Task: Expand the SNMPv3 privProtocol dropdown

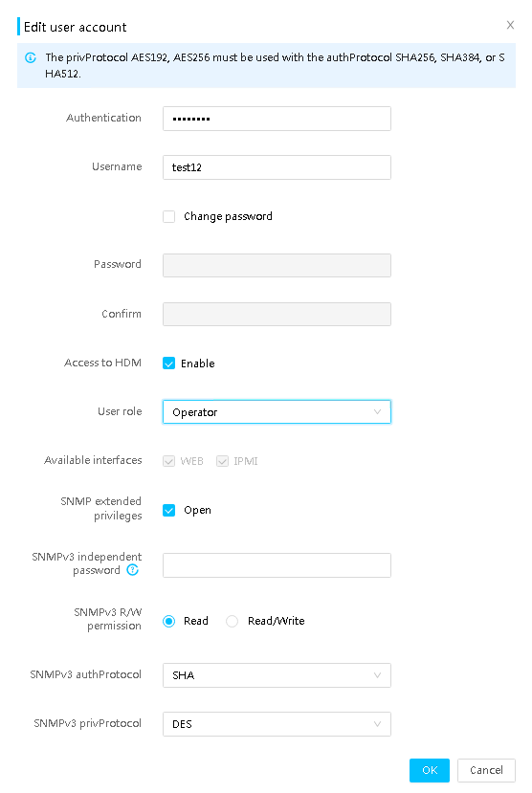Action: pos(277,724)
